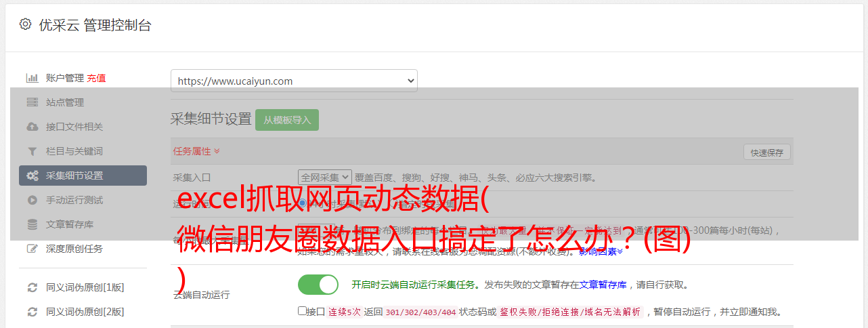
Task: Click the play icon for 手动运行测试
Action: click(32, 200)
